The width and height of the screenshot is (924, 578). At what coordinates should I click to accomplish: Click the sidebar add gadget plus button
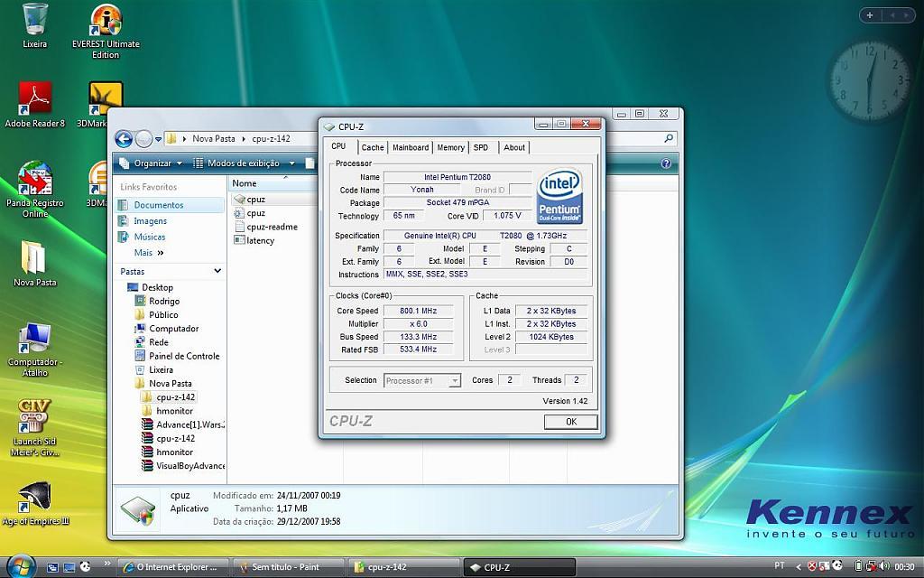coord(870,15)
